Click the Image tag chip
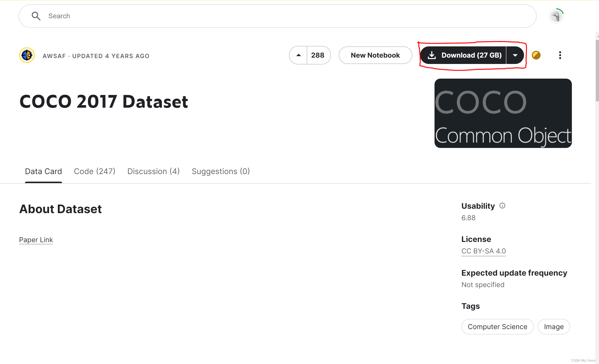The image size is (599, 364). point(554,327)
